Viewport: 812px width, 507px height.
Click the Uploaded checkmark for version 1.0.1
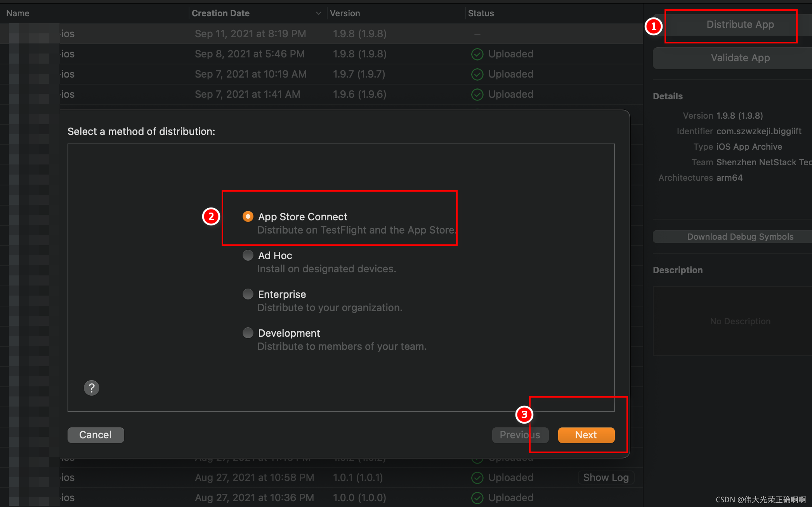pyautogui.click(x=477, y=478)
